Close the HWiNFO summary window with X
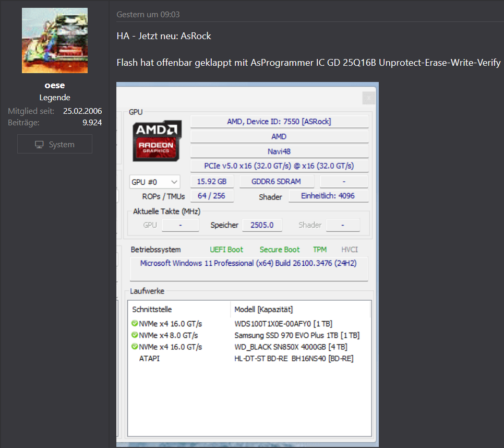504x448 pixels. [x=369, y=98]
